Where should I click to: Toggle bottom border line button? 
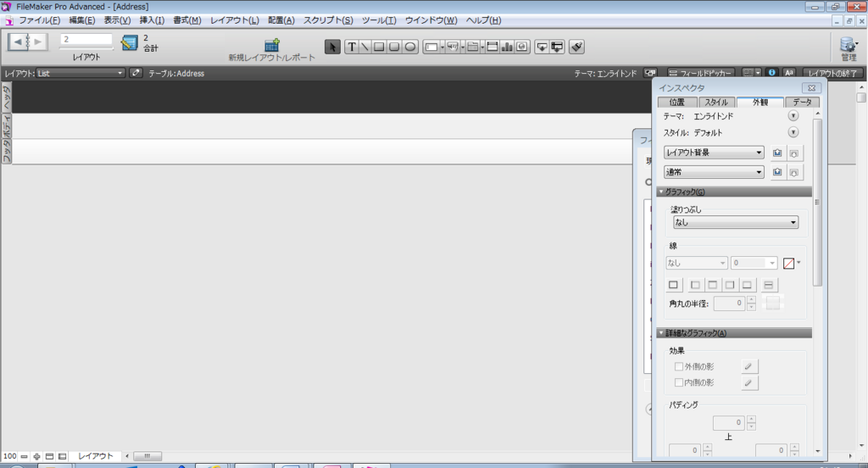[x=747, y=285]
